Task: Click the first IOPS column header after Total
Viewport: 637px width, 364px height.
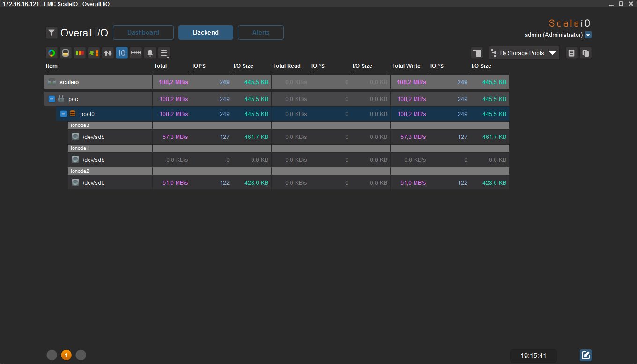Action: [x=199, y=66]
